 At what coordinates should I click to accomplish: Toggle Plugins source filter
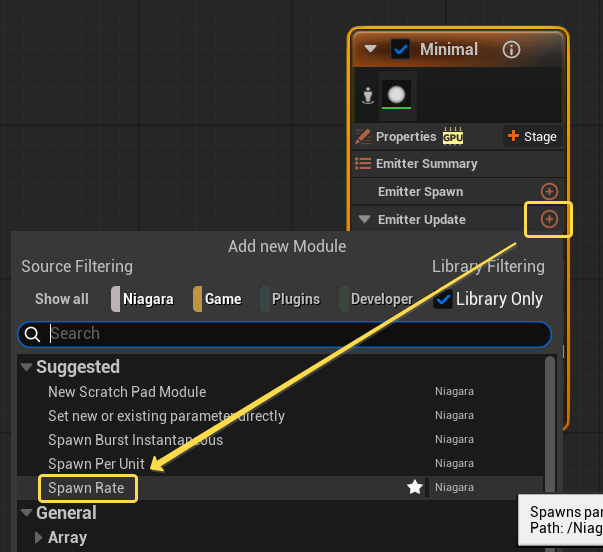pos(291,299)
